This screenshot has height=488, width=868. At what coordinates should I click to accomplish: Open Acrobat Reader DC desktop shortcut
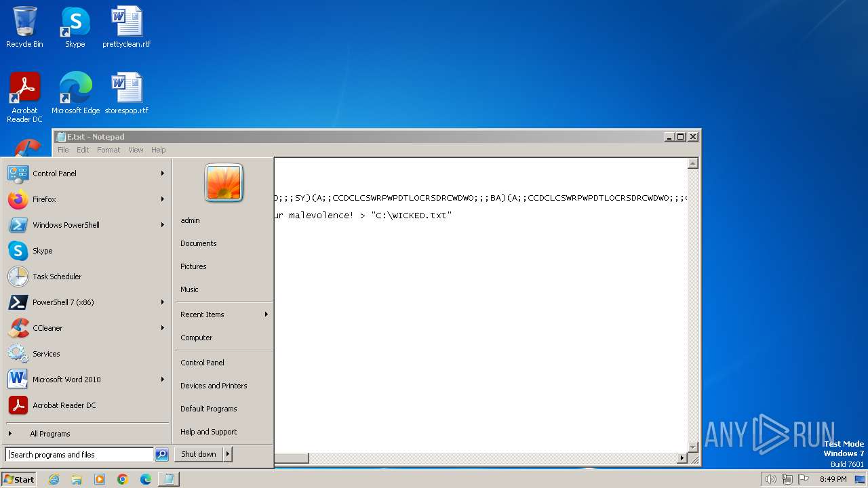(x=24, y=97)
